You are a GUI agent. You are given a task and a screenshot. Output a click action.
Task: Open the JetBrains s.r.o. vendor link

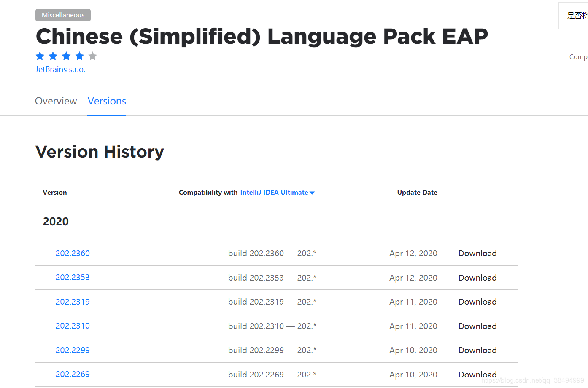(x=60, y=70)
